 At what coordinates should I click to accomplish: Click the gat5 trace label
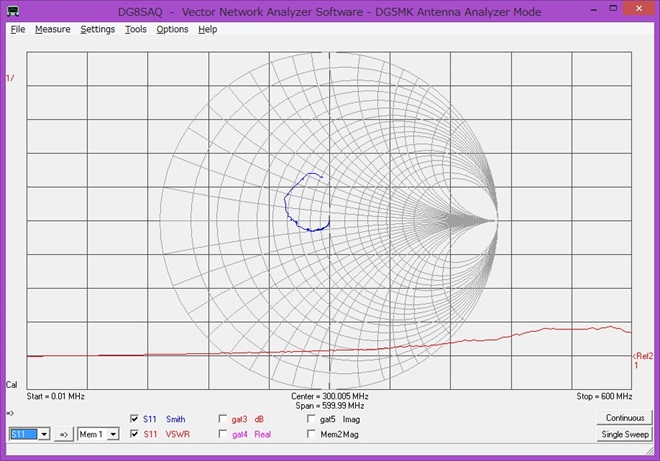[327, 419]
